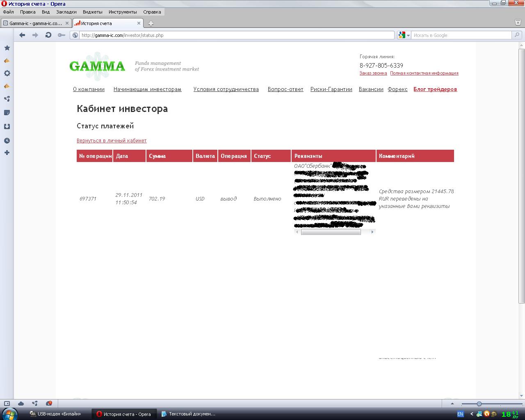525x420 pixels.
Task: Open the Bookmarks panel star icon
Action: click(7, 48)
